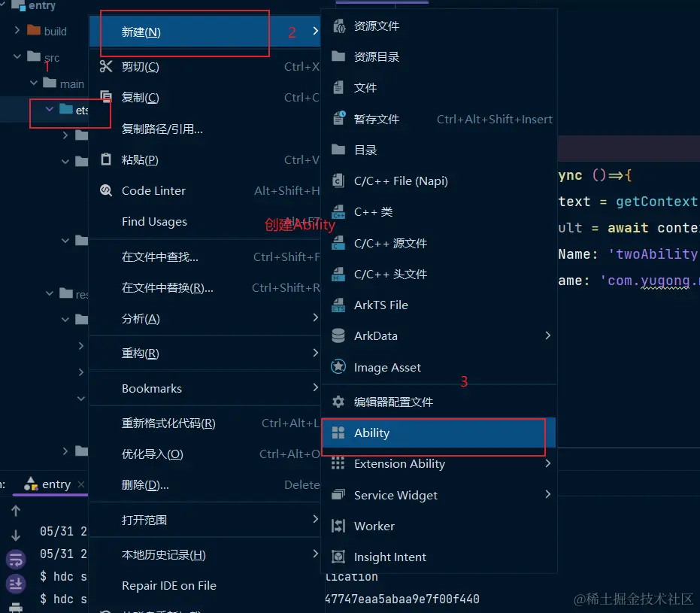Click the ArkTS File ETS icon
The image size is (700, 613).
coord(338,305)
